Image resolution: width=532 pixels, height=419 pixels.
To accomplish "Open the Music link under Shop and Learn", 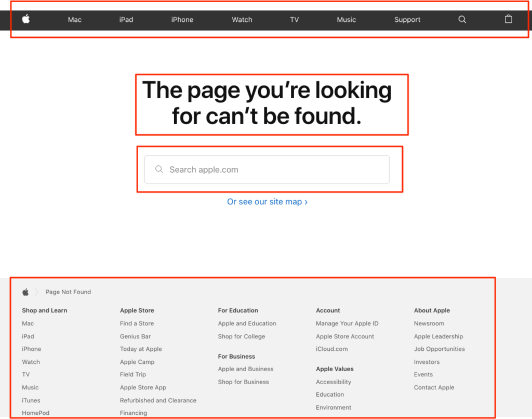I will pos(30,387).
